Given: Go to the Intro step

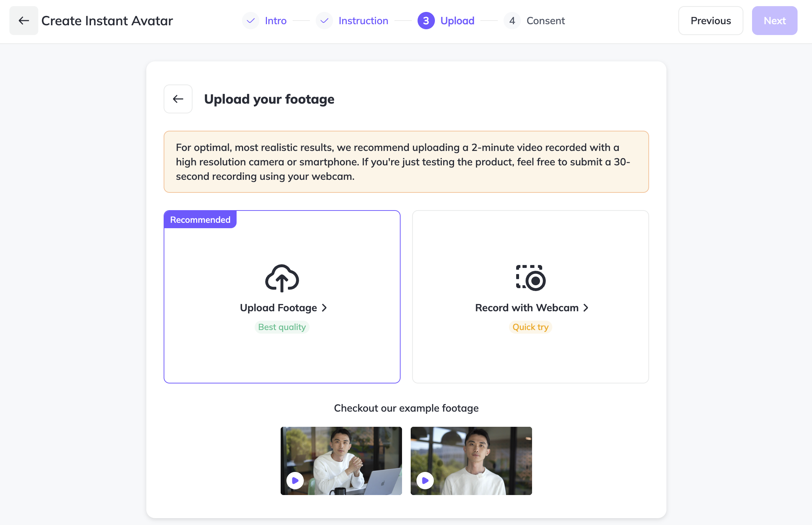Looking at the screenshot, I should 276,21.
